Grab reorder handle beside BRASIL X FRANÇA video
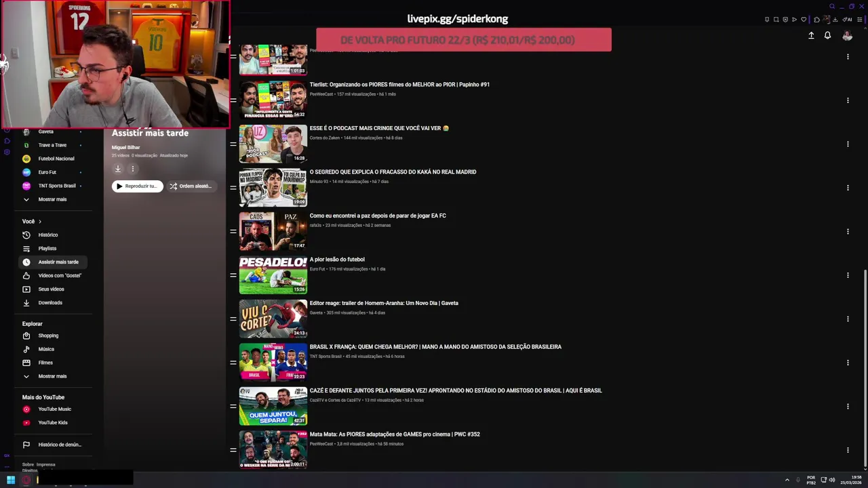 coord(233,363)
